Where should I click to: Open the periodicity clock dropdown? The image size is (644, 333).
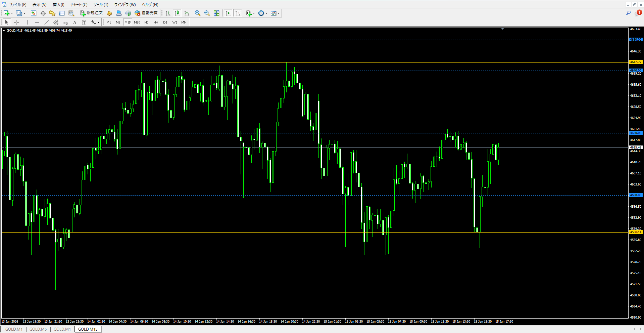pos(266,13)
